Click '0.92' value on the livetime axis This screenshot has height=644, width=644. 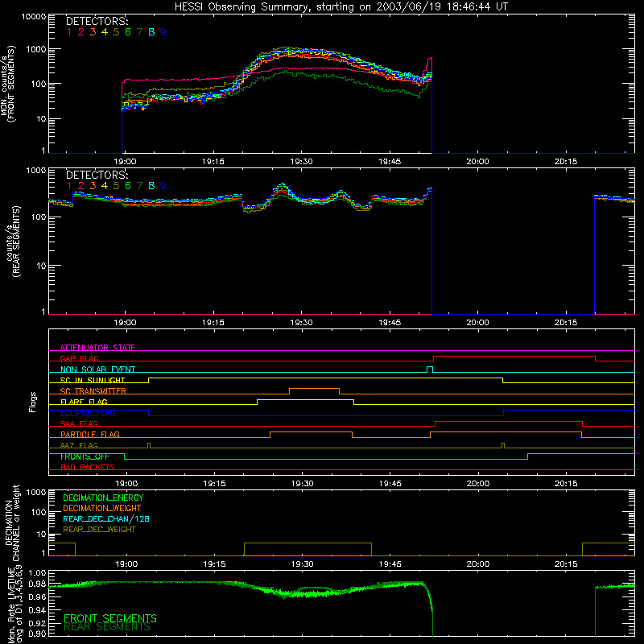(37, 621)
